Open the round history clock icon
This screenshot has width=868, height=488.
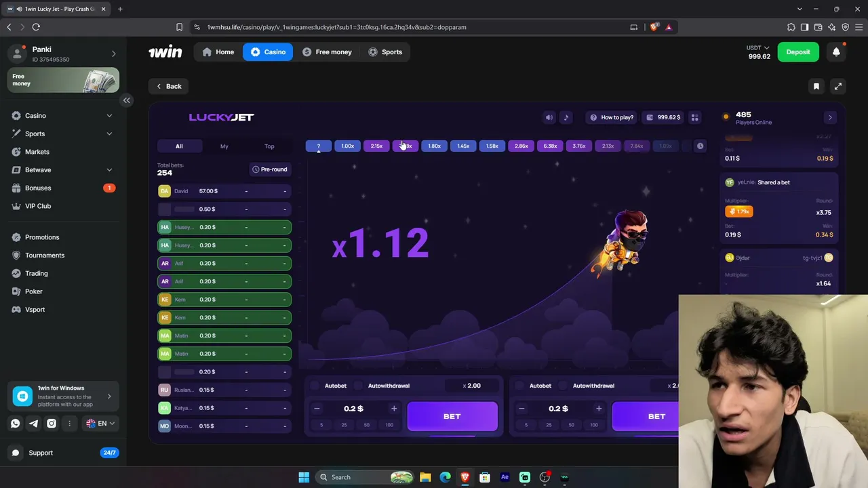tap(700, 146)
